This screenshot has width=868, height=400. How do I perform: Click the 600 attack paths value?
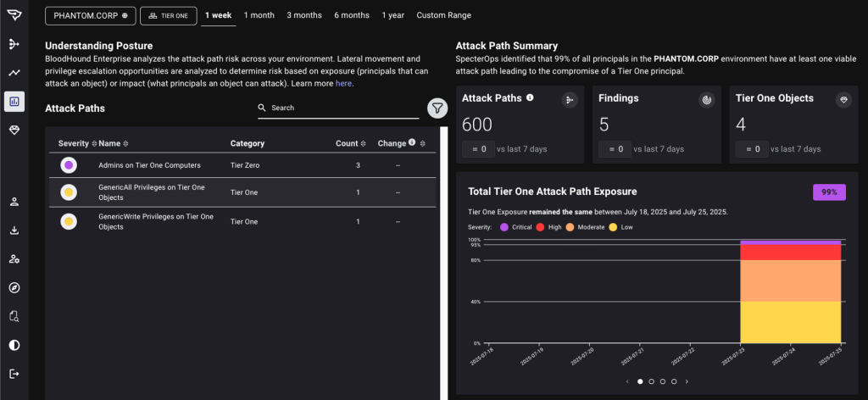pyautogui.click(x=477, y=125)
